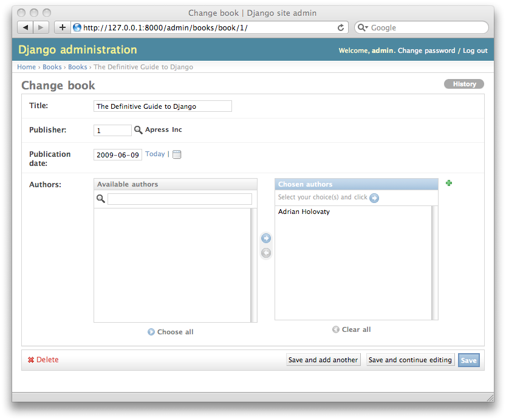
Task: Select Adrian Holovaty in Chosen authors
Action: tap(304, 212)
